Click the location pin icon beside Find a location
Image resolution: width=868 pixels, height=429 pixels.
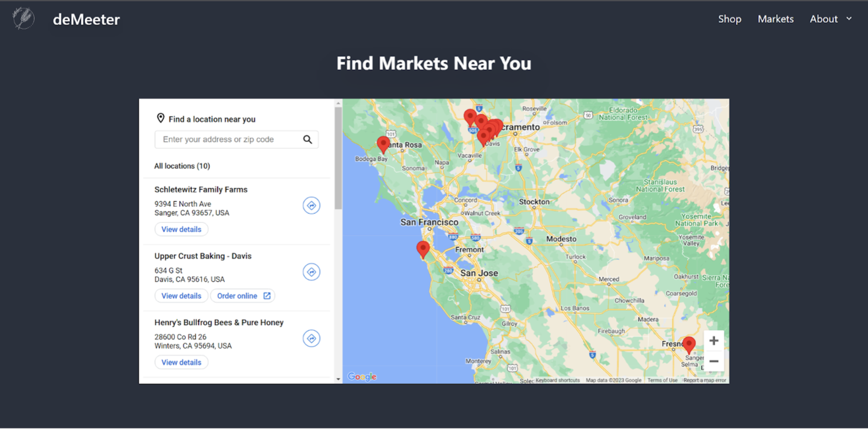pos(160,118)
